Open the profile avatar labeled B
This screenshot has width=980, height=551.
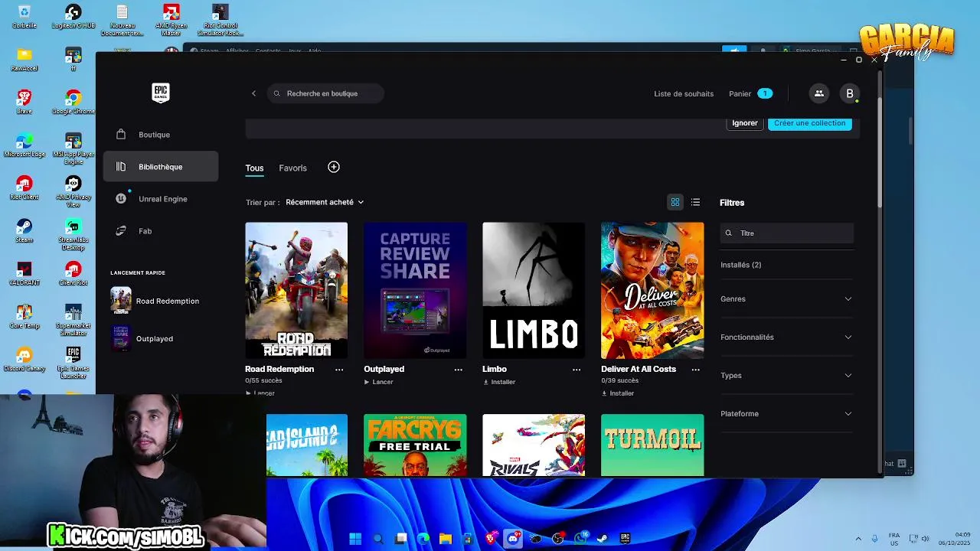click(x=849, y=93)
